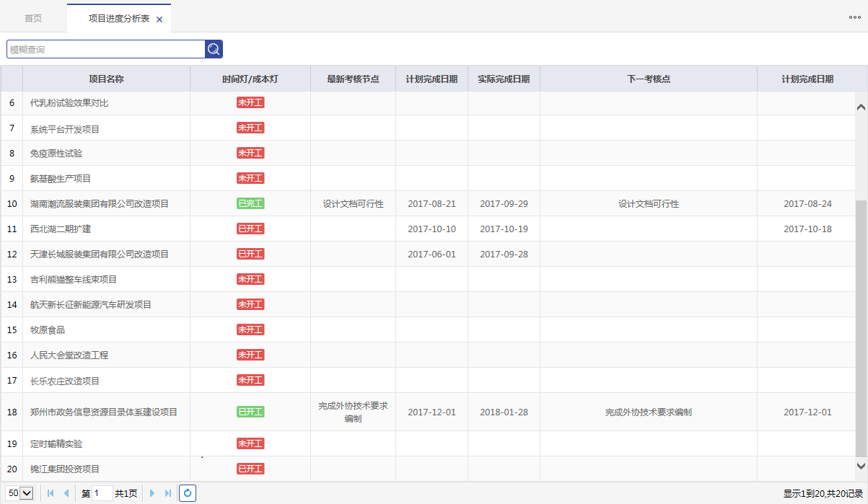Close the 项目进度分析表 tab
The height and width of the screenshot is (504, 868).
pyautogui.click(x=159, y=19)
